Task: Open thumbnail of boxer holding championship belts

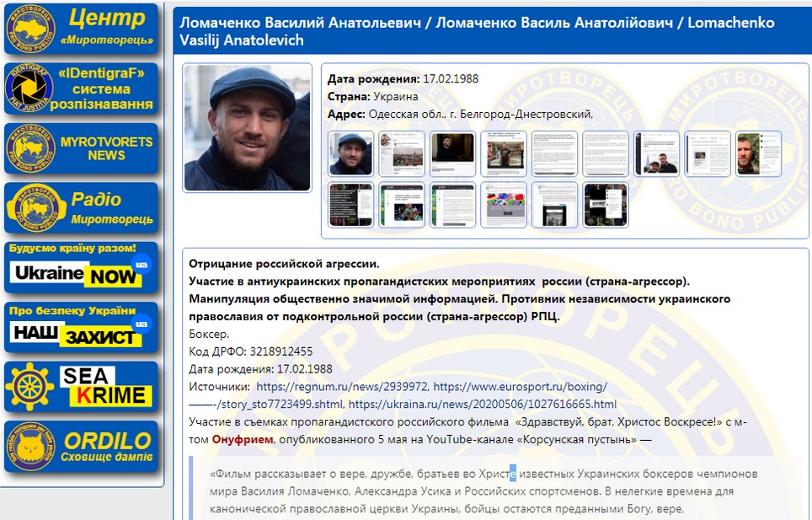Action: [402, 205]
